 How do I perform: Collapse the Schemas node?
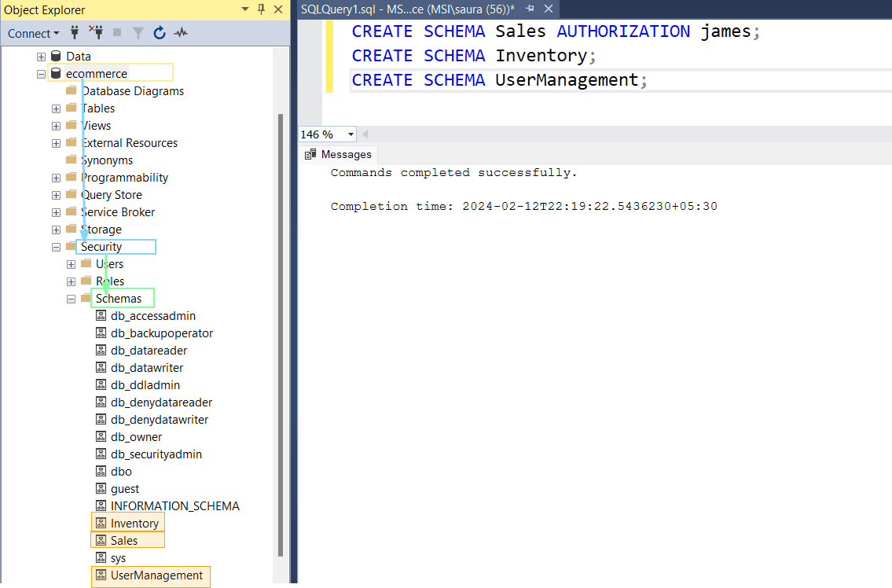(71, 298)
